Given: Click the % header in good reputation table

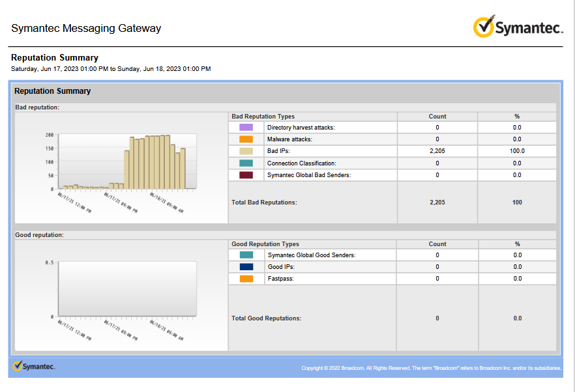Looking at the screenshot, I should [x=518, y=244].
